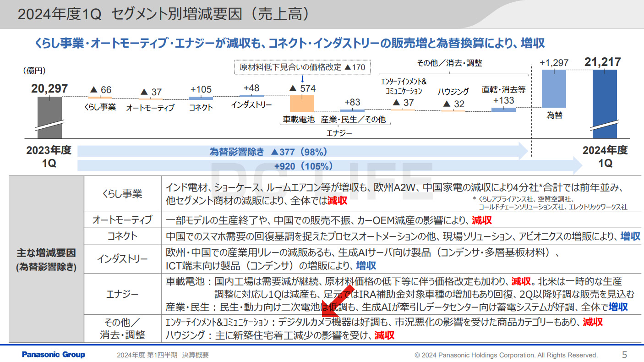Click the 車載電池 label in chart
Screen dimensions: 644x362
(299, 120)
